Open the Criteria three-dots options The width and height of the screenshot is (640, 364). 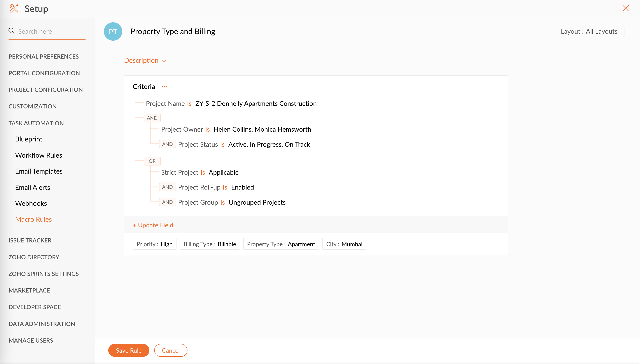tap(164, 87)
